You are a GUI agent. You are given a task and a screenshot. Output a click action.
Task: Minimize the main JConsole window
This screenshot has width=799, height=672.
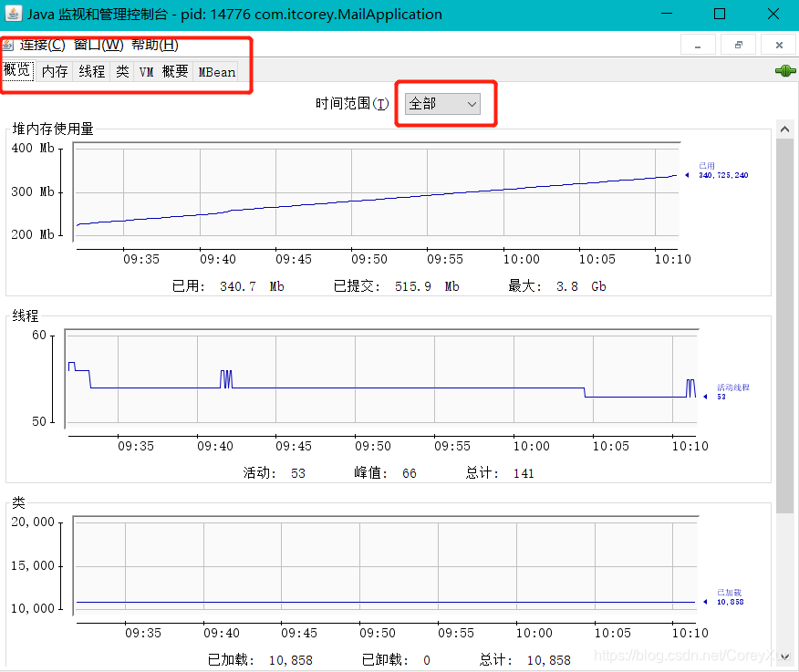[x=667, y=14]
